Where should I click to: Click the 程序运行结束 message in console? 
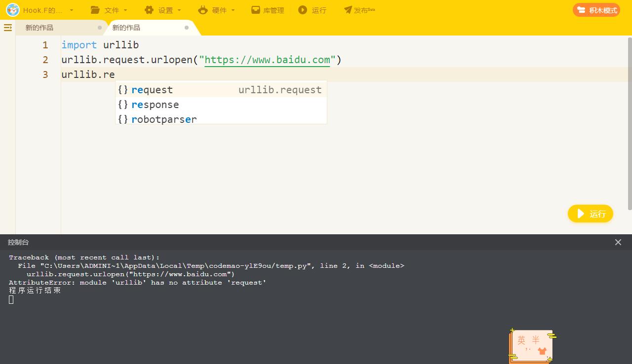point(35,291)
